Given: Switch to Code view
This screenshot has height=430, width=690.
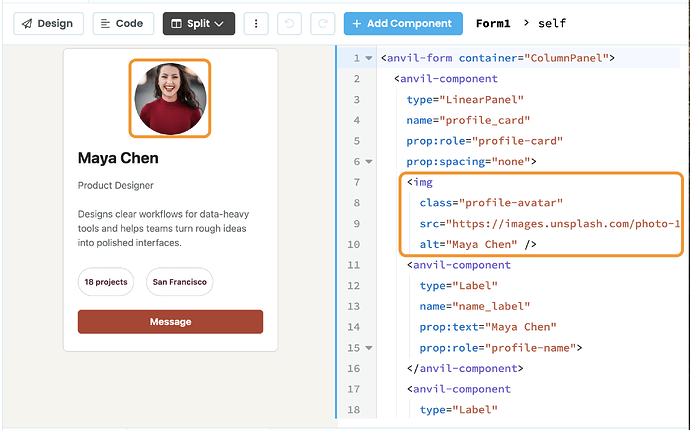Looking at the screenshot, I should (x=123, y=23).
